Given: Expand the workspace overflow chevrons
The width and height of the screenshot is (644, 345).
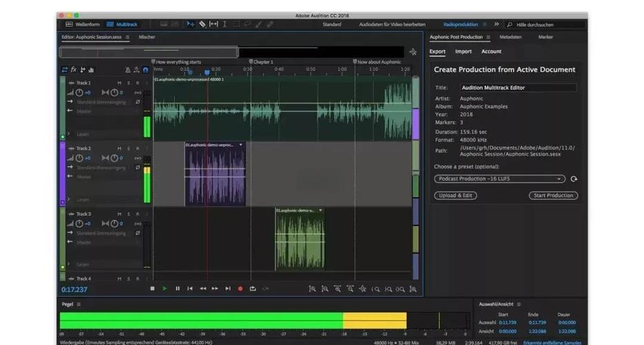Looking at the screenshot, I should tap(496, 24).
